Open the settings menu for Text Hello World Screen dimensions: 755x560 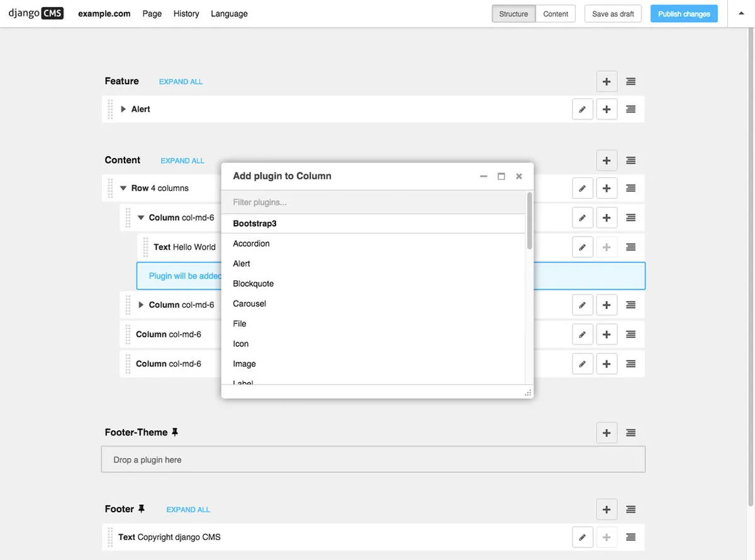(x=630, y=247)
